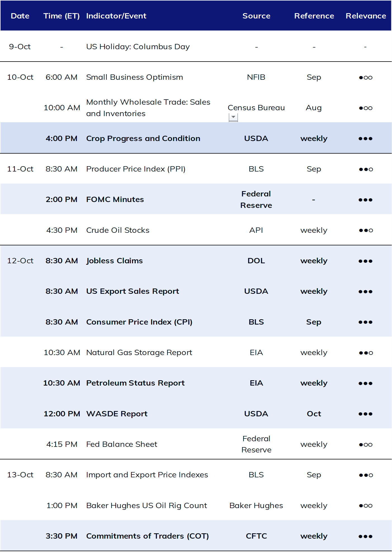Viewport: 392px width, 554px height.
Task: Click the Fed Balance Sheet entry
Action: (122, 444)
